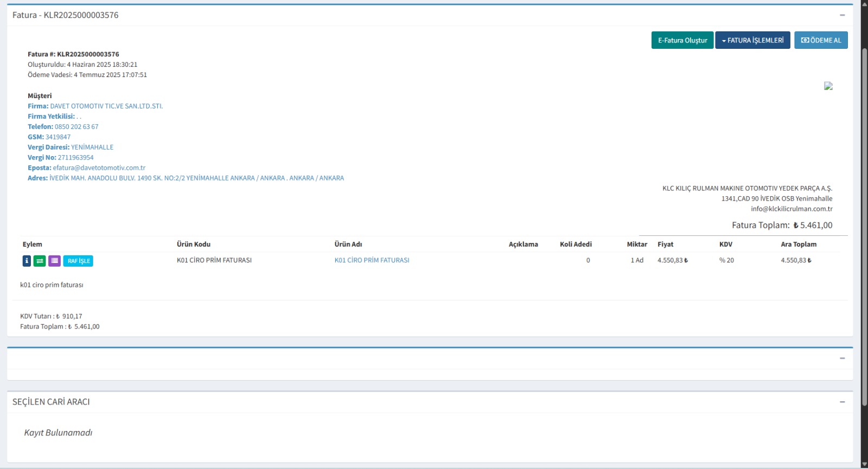The height and width of the screenshot is (469, 868).
Task: Click the scrollbar down arrow
Action: 864,465
